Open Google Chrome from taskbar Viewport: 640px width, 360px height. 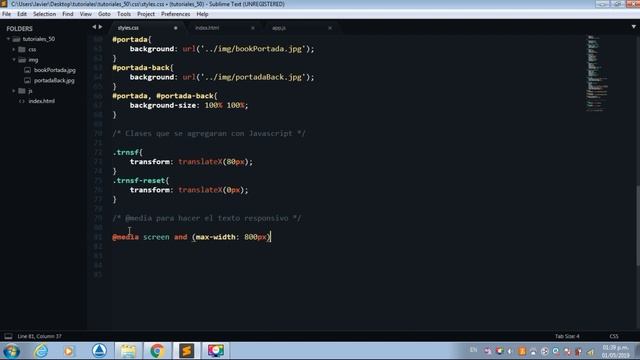click(x=157, y=351)
